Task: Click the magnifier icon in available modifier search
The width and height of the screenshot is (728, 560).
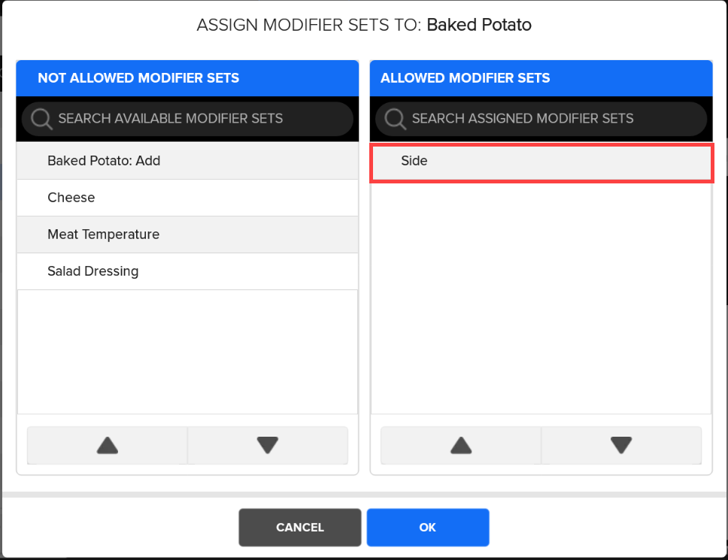Action: point(41,119)
